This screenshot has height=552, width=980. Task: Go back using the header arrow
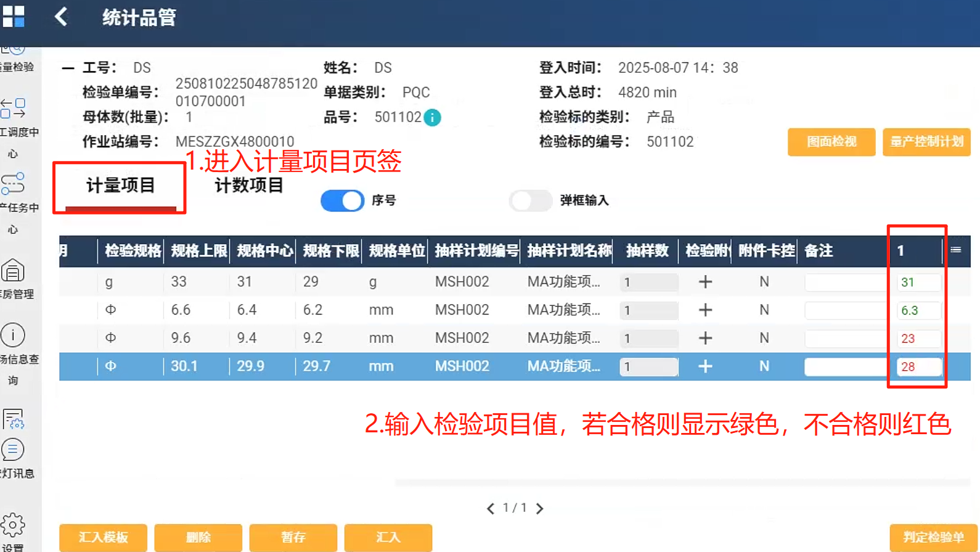(x=61, y=17)
